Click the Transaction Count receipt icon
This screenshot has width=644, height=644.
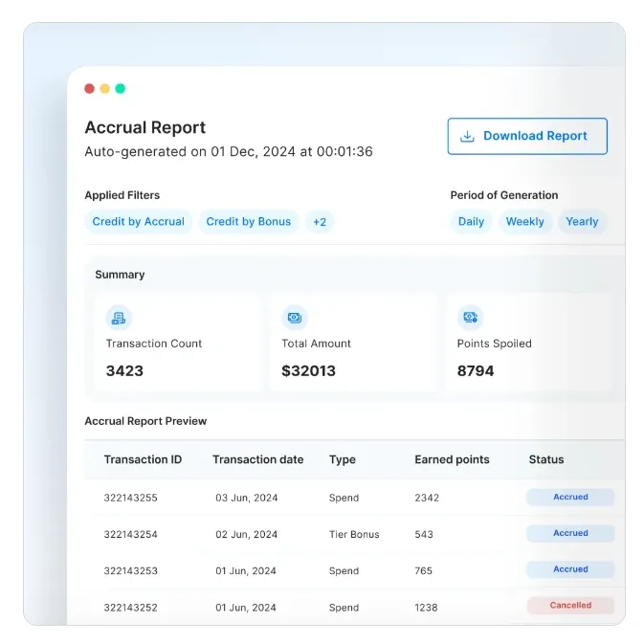tap(119, 318)
